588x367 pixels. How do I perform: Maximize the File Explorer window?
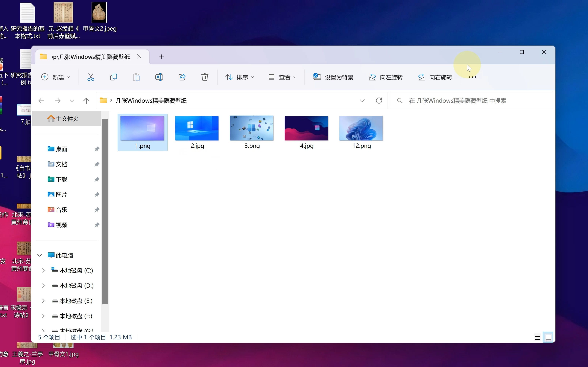pos(522,52)
